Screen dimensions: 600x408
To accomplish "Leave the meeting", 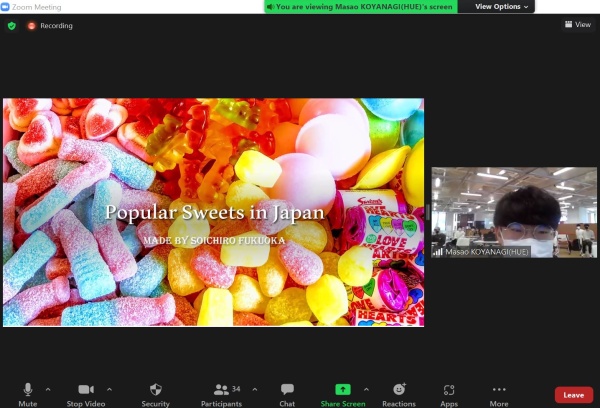I will (x=574, y=395).
